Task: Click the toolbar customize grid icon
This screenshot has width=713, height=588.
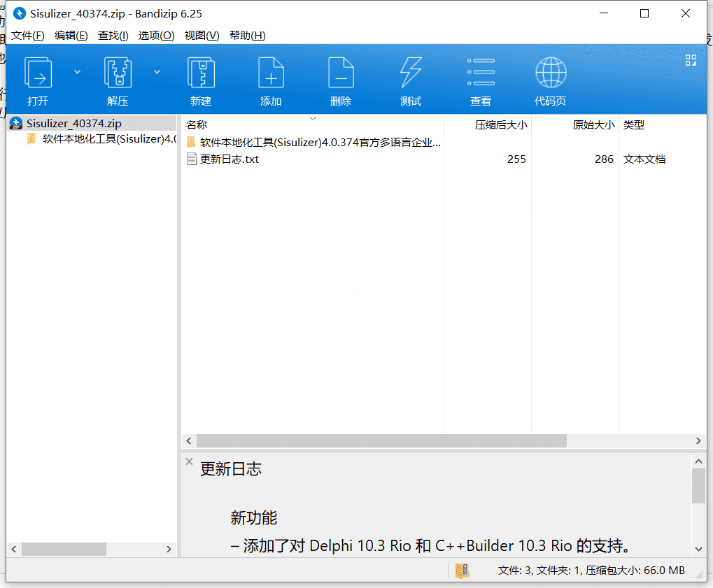Action: [x=691, y=60]
